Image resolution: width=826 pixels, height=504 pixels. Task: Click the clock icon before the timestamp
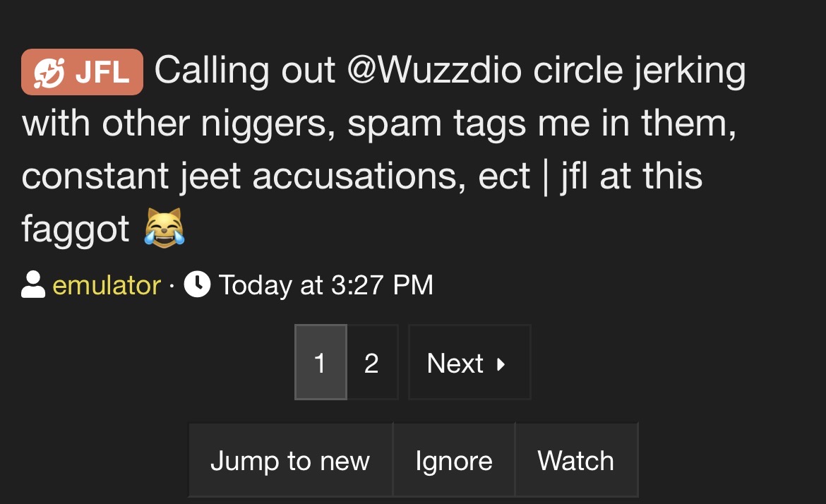click(x=197, y=284)
